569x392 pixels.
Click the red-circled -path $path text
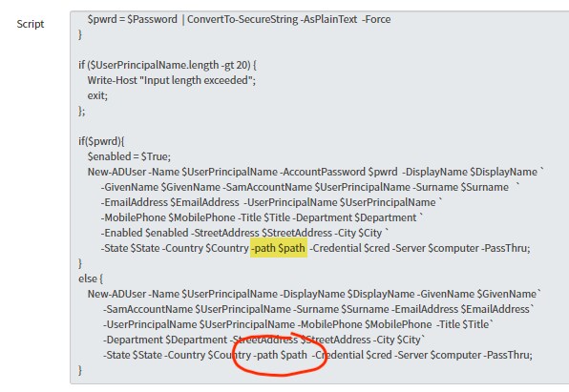tap(282, 355)
